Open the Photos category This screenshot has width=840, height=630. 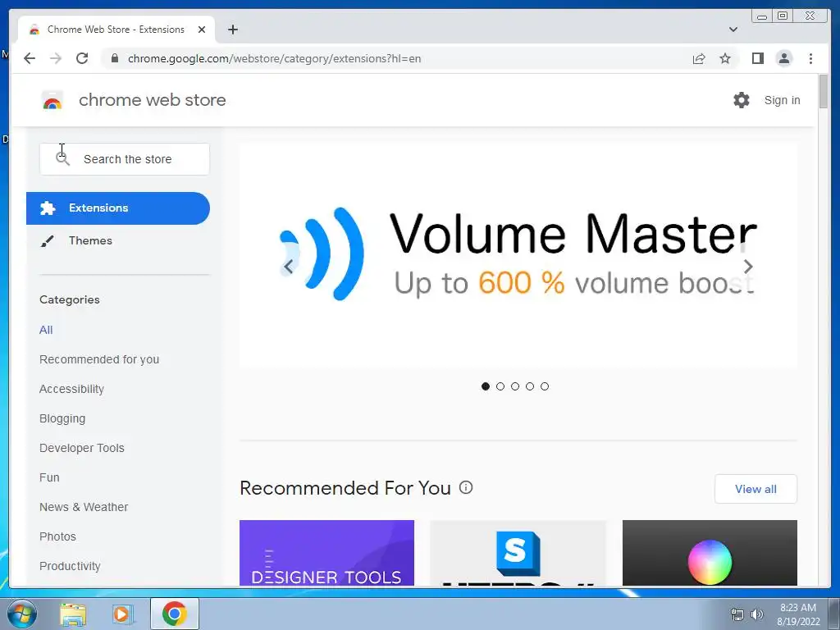tap(58, 536)
